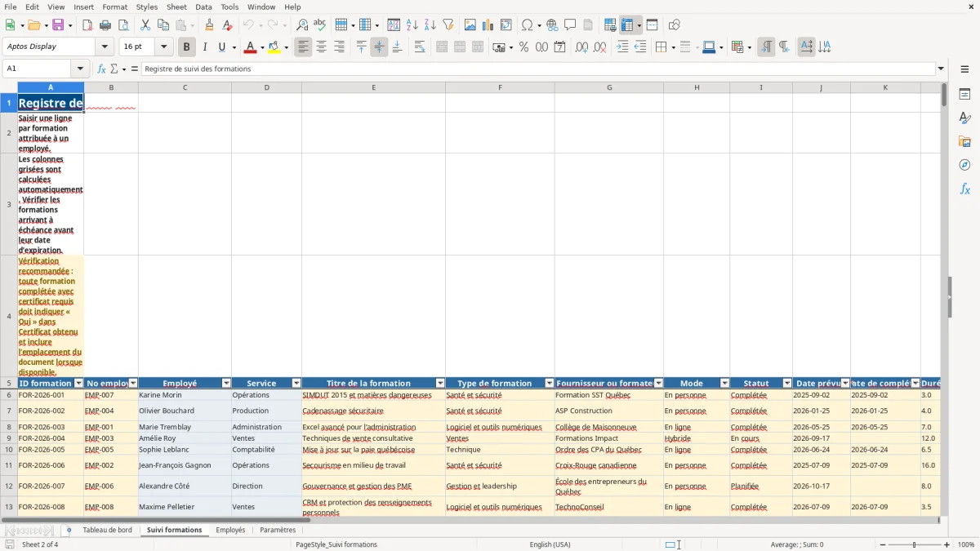980x551 pixels.
Task: Click the Clone formatting paintbrush icon
Action: (x=209, y=25)
